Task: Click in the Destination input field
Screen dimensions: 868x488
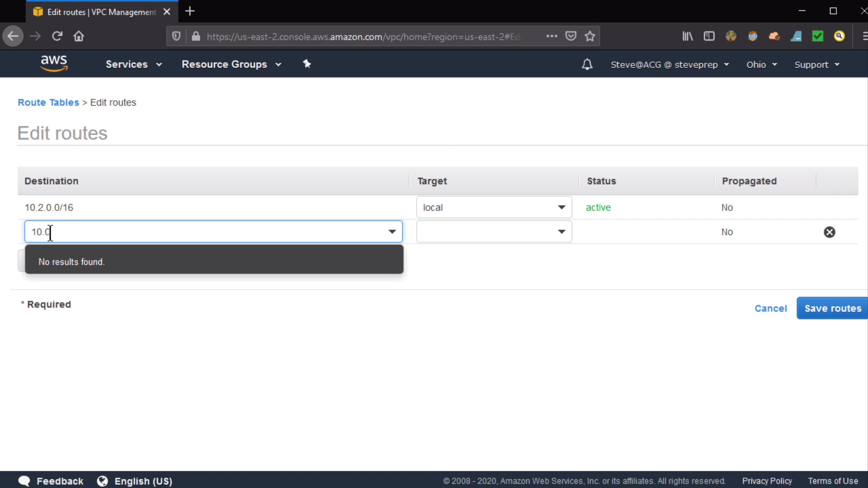Action: pos(203,232)
